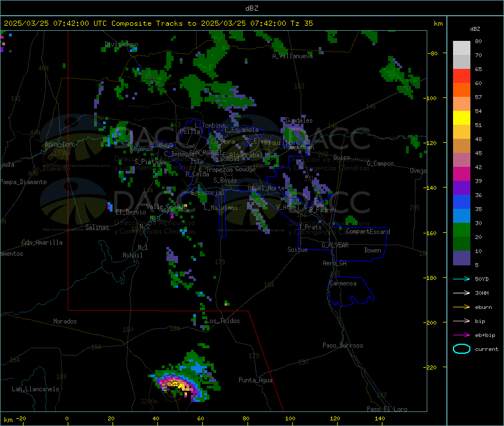Select the red 60-65 dBZ color swatch

(x=461, y=76)
